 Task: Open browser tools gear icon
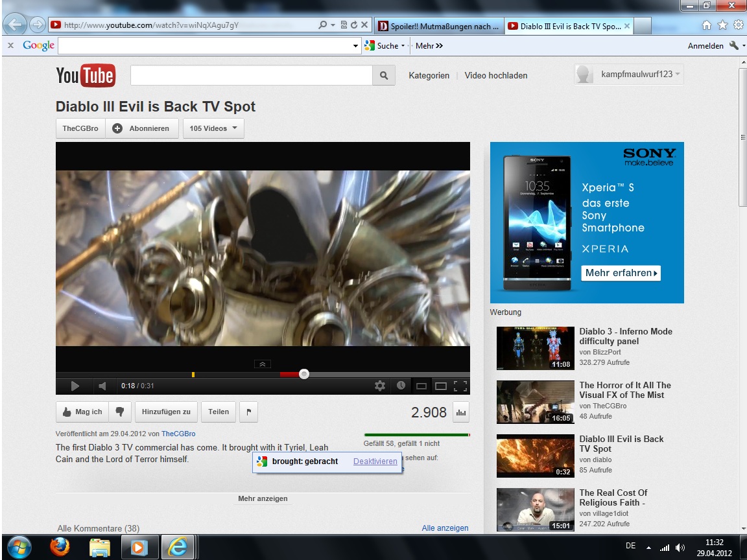tap(739, 25)
